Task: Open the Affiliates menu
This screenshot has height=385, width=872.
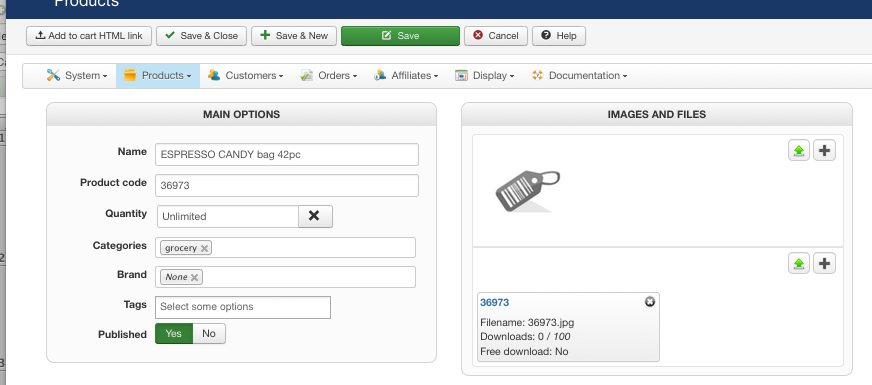Action: (406, 76)
